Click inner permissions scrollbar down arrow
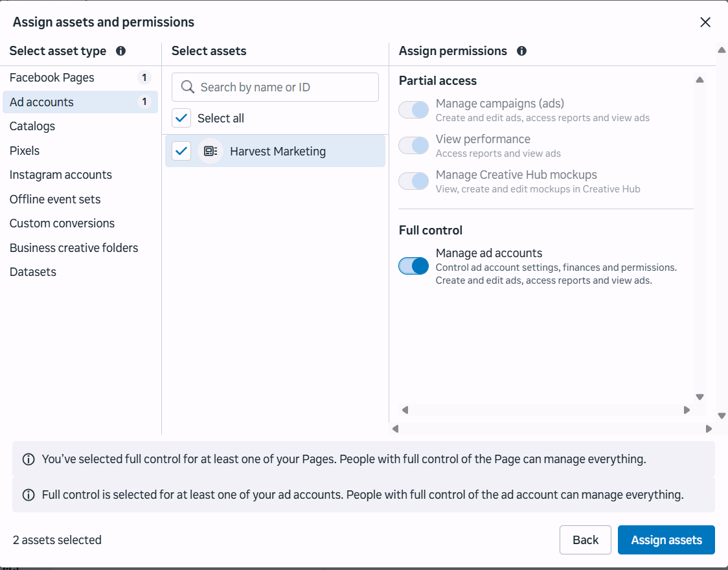 [700, 397]
